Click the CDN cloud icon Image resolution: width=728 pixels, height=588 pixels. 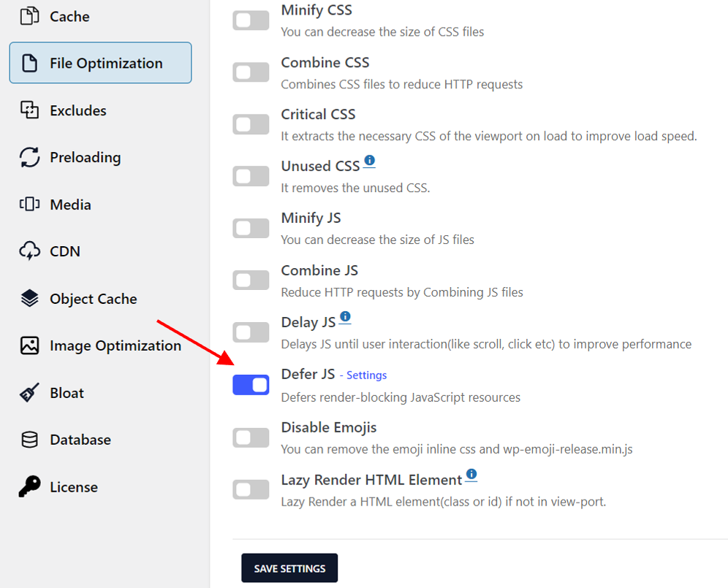pyautogui.click(x=29, y=251)
